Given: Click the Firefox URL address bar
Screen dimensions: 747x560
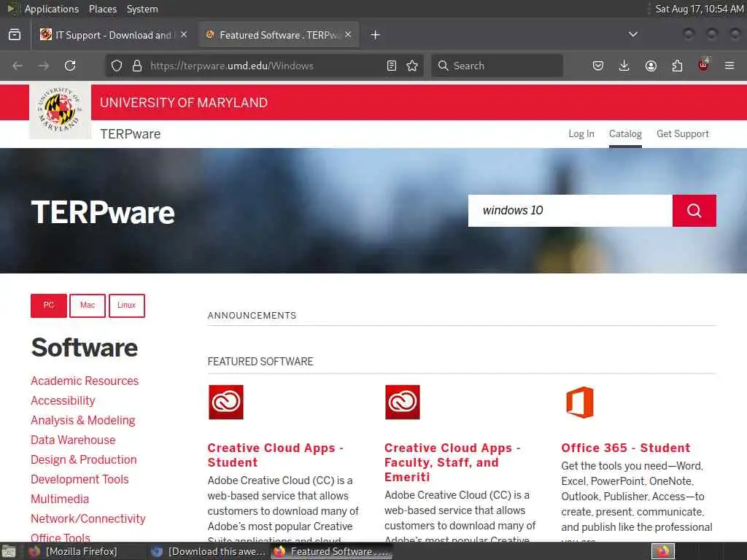Looking at the screenshot, I should (x=263, y=66).
